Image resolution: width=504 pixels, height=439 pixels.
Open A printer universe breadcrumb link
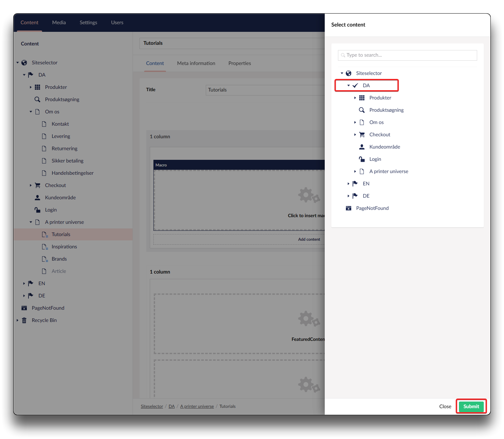tap(197, 407)
